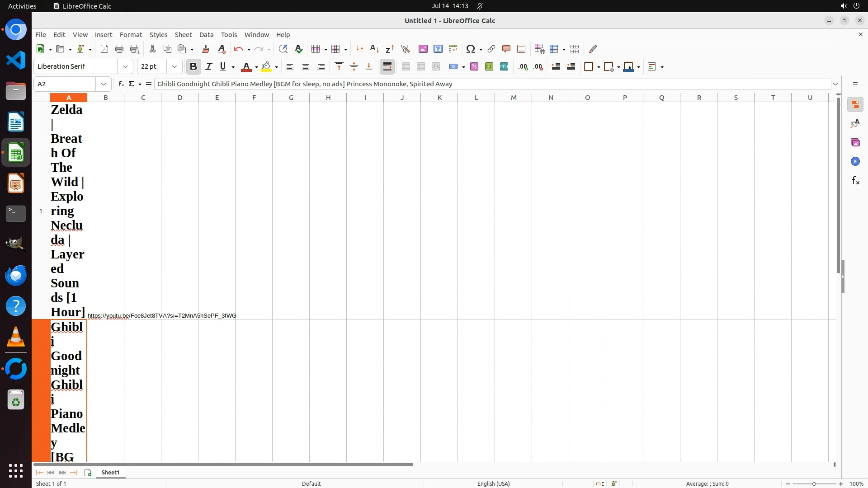Toggle Wrap Text button
The height and width of the screenshot is (488, 868).
click(x=387, y=66)
